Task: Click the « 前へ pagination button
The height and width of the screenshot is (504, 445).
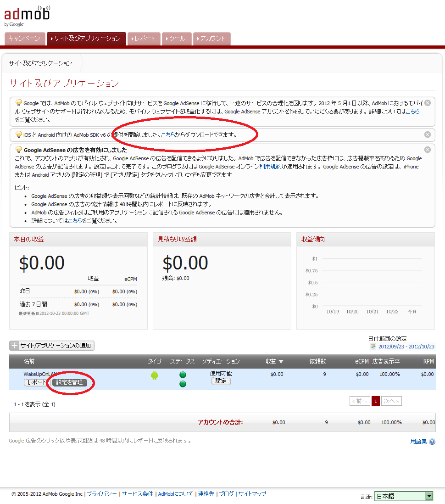Action: point(360,401)
